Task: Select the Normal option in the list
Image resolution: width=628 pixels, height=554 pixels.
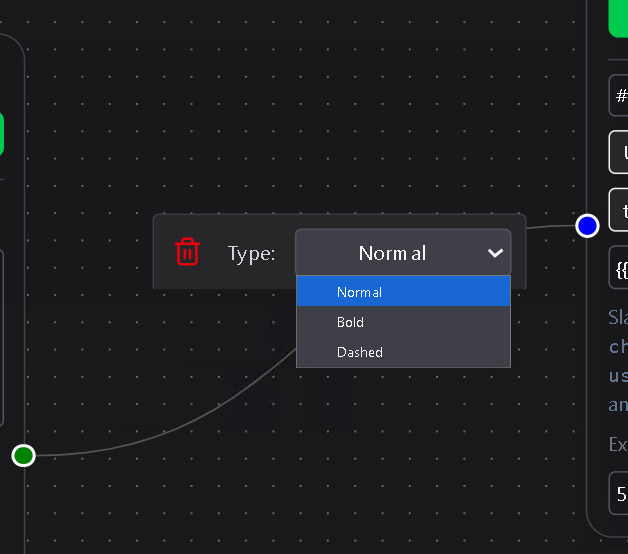Action: (x=403, y=292)
